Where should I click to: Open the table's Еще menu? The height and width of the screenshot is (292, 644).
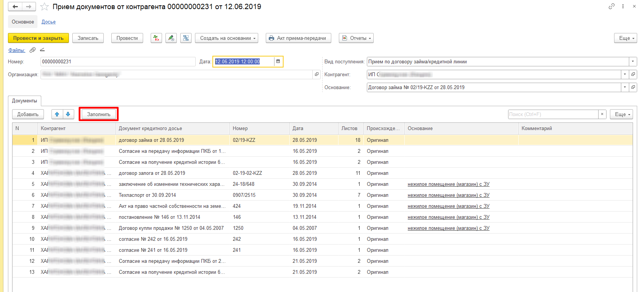click(x=621, y=114)
